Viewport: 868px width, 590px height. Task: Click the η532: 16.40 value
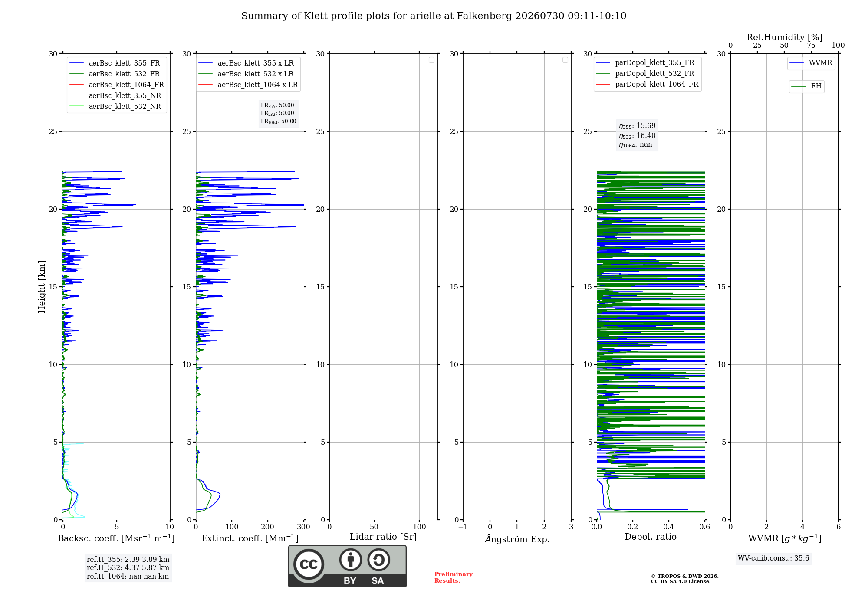click(x=637, y=136)
